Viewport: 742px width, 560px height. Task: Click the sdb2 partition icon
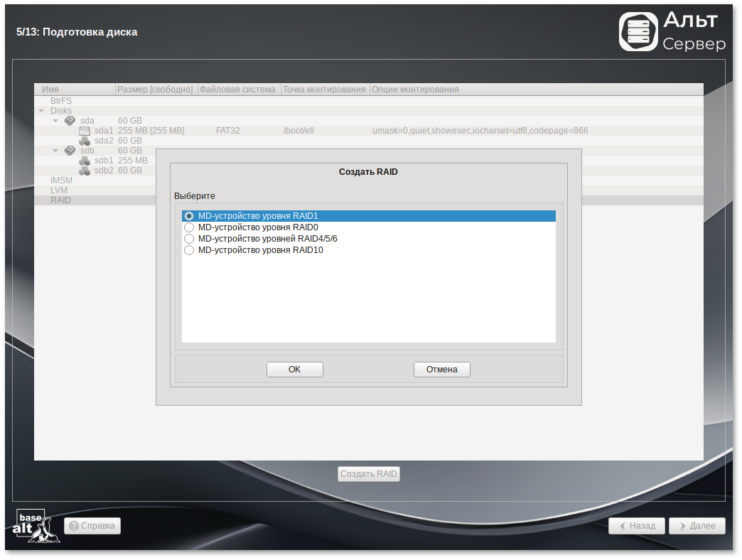tap(85, 171)
